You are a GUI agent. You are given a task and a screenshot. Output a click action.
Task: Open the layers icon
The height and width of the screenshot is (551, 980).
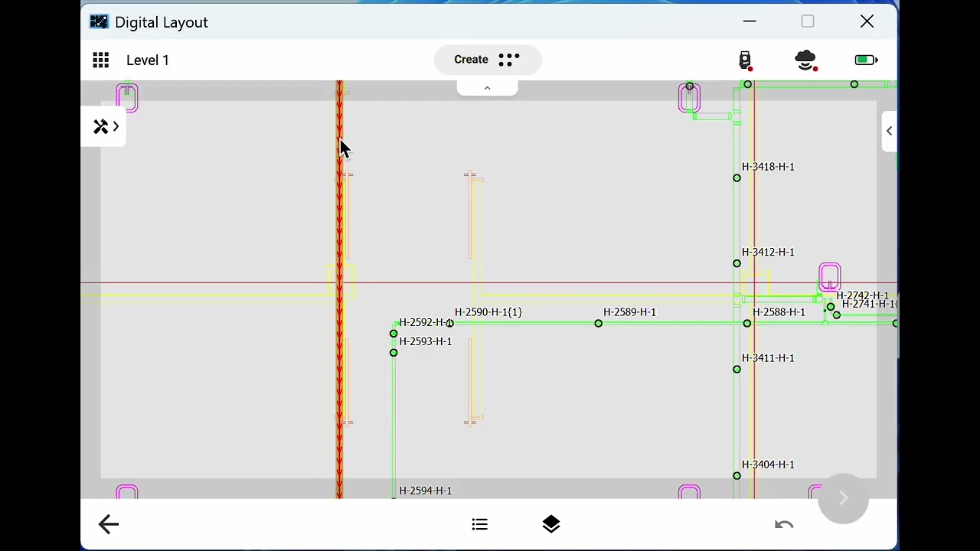tap(551, 524)
